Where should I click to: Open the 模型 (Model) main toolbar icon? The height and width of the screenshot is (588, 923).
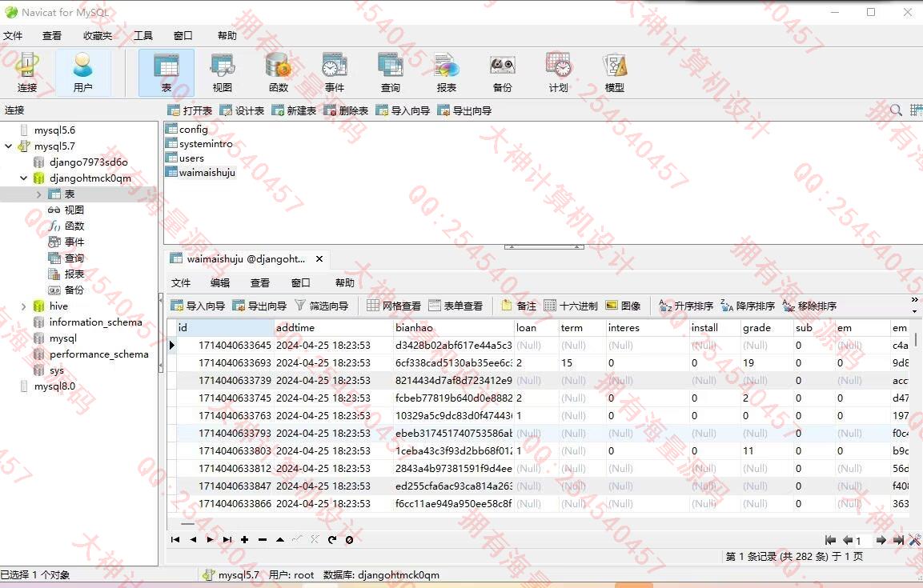pos(615,72)
